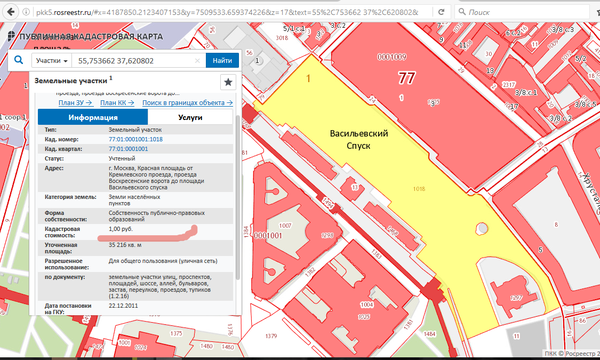The width and height of the screenshot is (600, 360).
Task: Add parcel to favorites with star icon
Action: coord(228,82)
